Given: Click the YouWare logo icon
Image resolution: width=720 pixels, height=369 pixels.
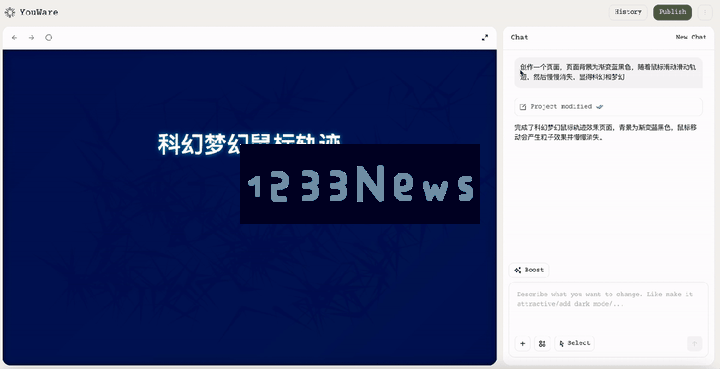Looking at the screenshot, I should (x=10, y=12).
